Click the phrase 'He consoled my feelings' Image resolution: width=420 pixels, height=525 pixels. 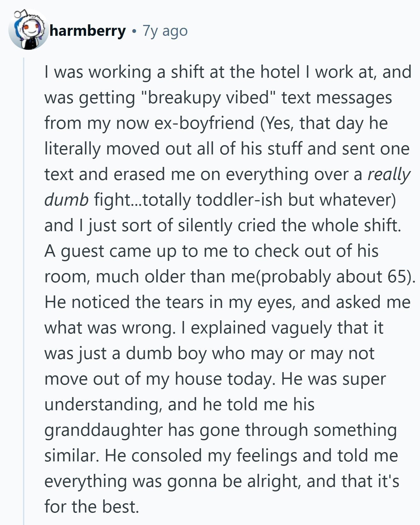tap(201, 456)
